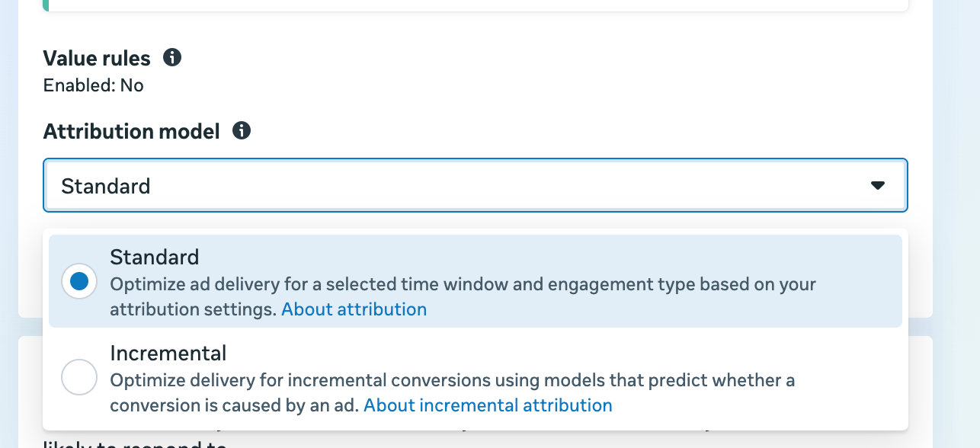Screen dimensions: 980x448
Task: Click the Value rules heading
Action: [97, 58]
